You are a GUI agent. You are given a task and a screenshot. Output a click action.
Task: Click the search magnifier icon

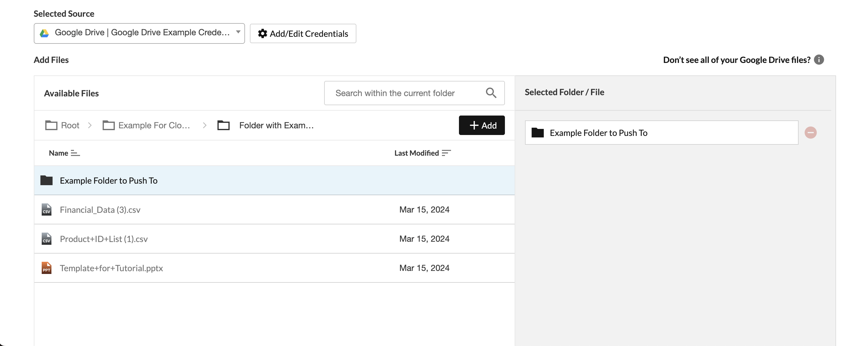[x=491, y=93]
